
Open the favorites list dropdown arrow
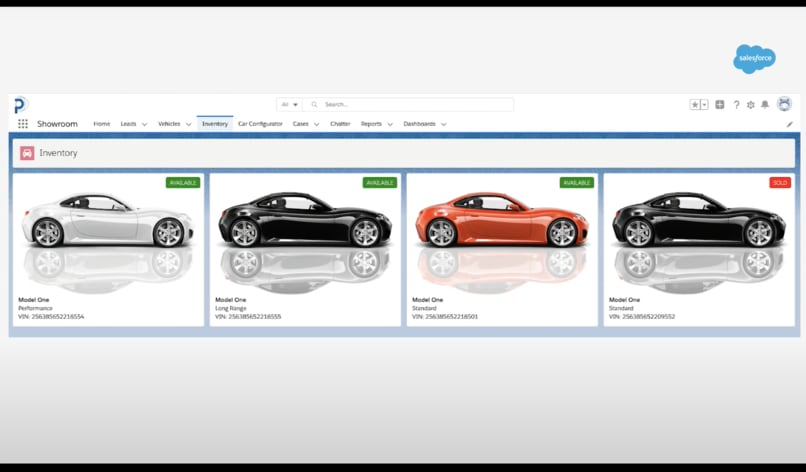click(x=705, y=105)
